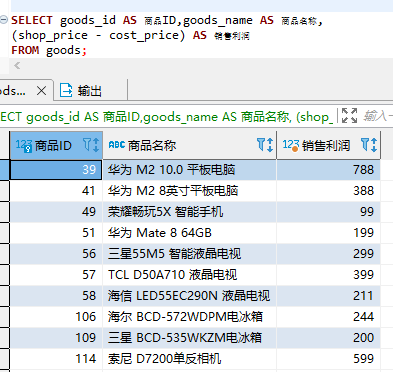Open filter/sort icon on 商品ID column
This screenshot has height=372, width=393.
[x=91, y=145]
